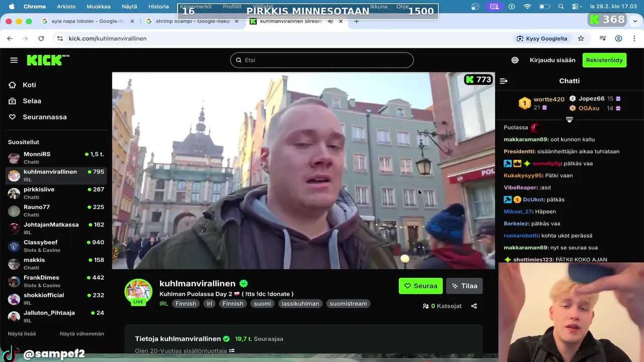This screenshot has height=362, width=644.
Task: Click the verified badge next to kuhlmanvirallinen
Action: tap(244, 284)
